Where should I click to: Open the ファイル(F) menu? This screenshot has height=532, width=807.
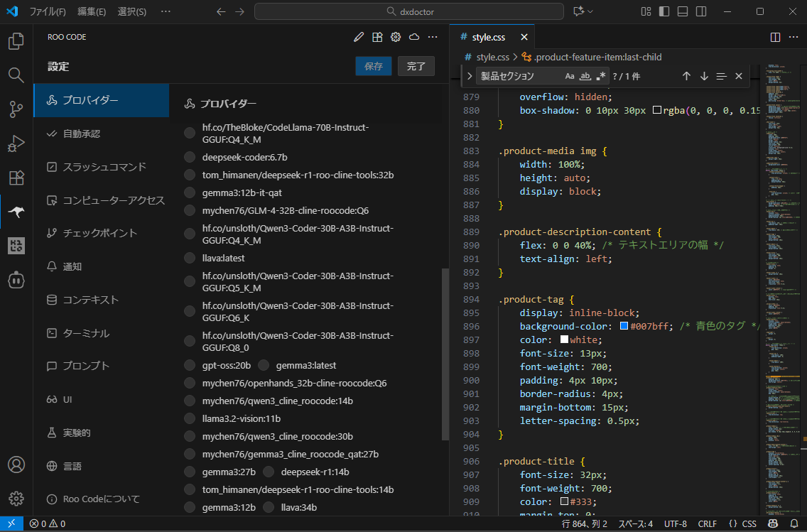point(48,11)
